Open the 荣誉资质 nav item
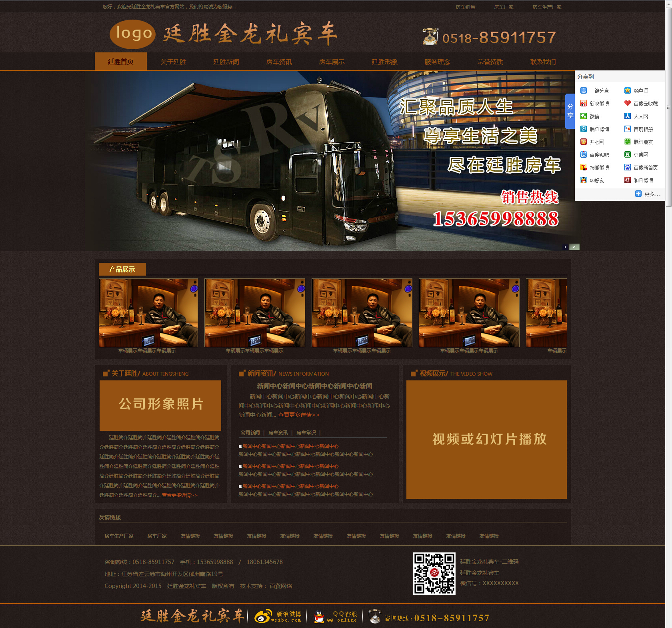Viewport: 672px width, 628px height. 490,62
